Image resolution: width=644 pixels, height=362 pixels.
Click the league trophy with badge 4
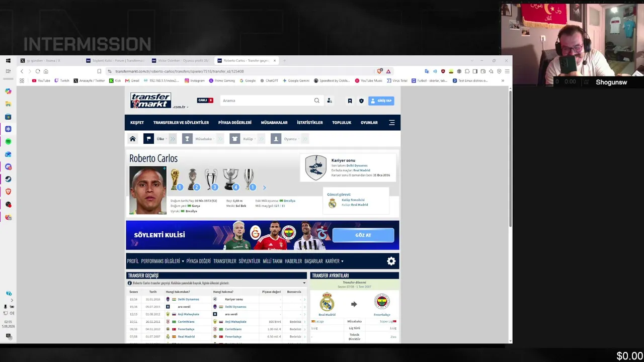click(230, 179)
